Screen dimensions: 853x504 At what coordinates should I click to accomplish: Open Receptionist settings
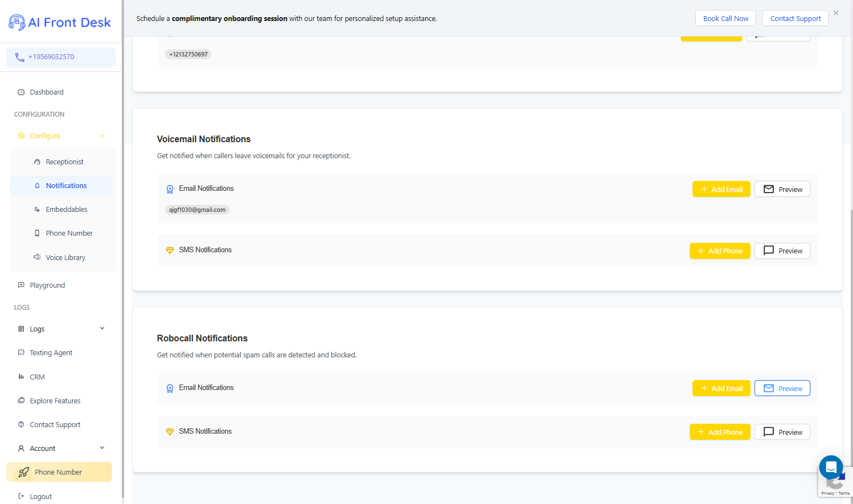tap(64, 162)
